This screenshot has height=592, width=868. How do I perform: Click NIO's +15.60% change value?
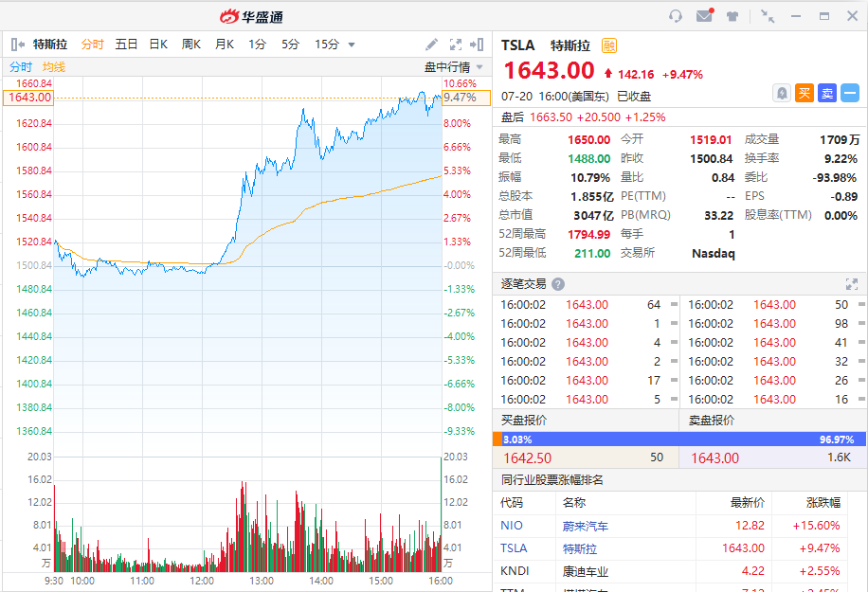pyautogui.click(x=817, y=526)
